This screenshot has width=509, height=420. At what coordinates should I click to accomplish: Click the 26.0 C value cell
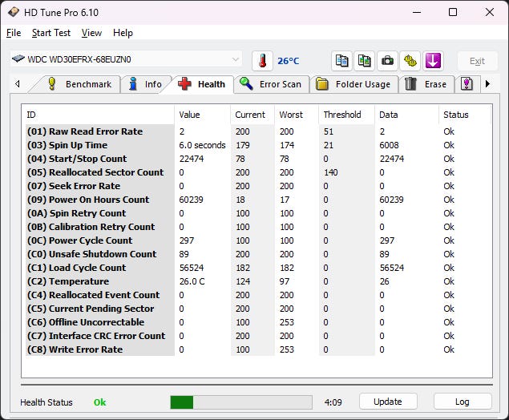pyautogui.click(x=192, y=281)
